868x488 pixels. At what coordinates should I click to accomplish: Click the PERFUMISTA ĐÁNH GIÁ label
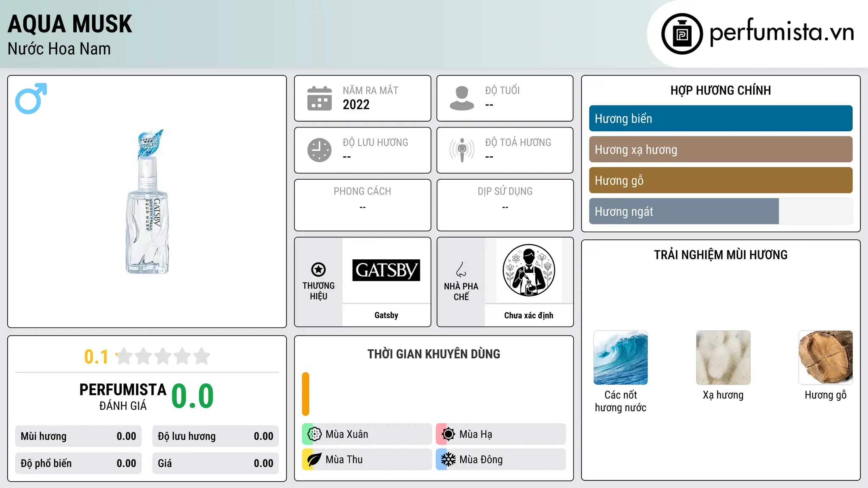pyautogui.click(x=123, y=396)
